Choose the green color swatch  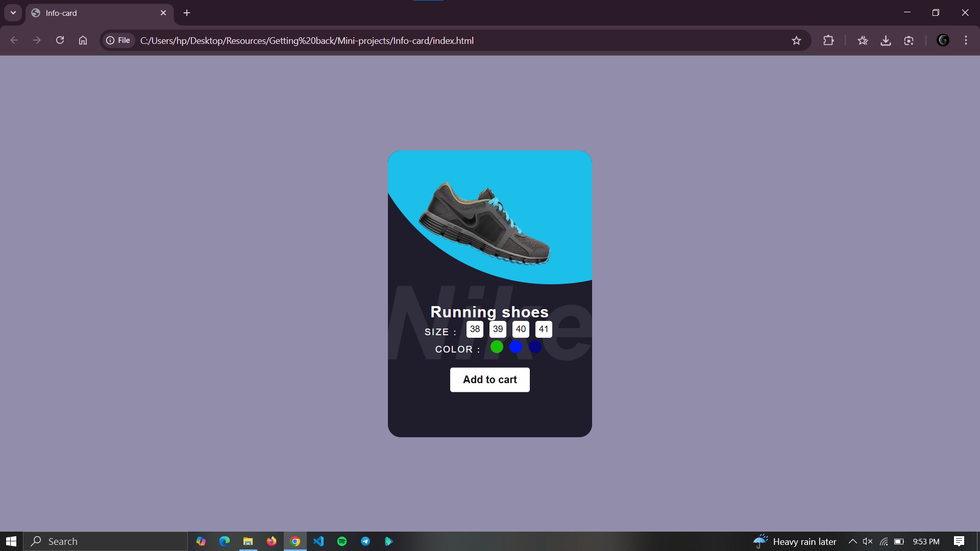point(497,347)
